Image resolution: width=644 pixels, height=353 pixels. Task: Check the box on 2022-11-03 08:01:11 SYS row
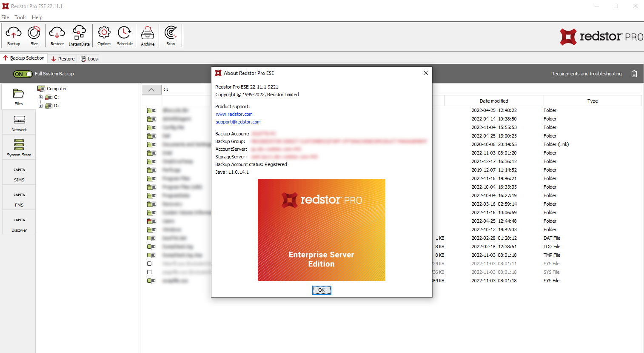pyautogui.click(x=149, y=264)
